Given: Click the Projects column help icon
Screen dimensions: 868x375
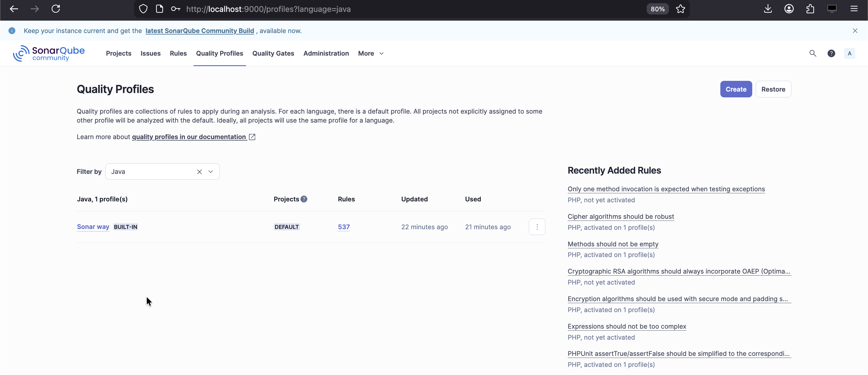Looking at the screenshot, I should pyautogui.click(x=304, y=199).
